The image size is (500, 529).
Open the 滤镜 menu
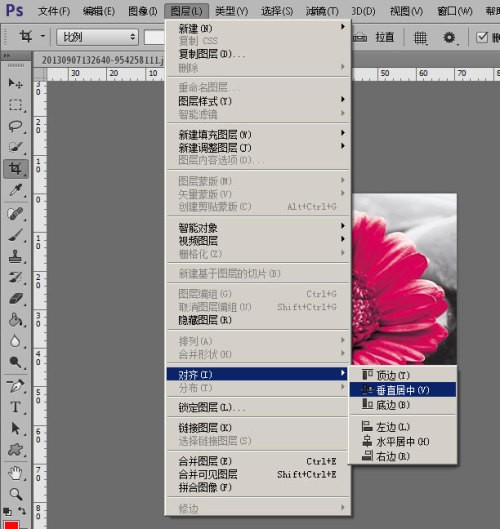coord(322,11)
